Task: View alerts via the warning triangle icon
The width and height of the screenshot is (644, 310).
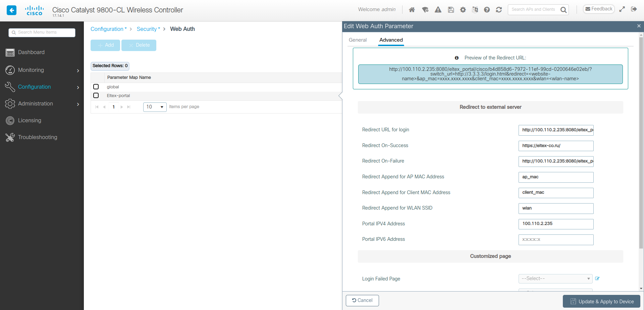Action: pyautogui.click(x=438, y=10)
